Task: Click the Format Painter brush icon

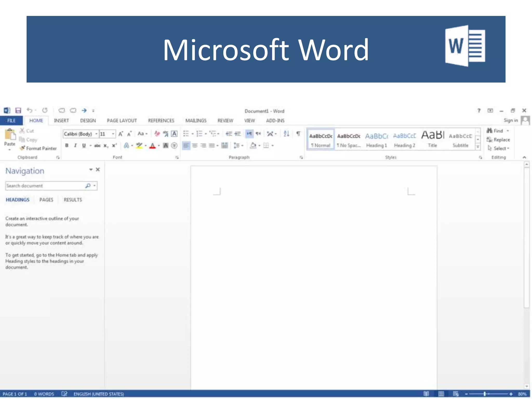Action: (22, 148)
